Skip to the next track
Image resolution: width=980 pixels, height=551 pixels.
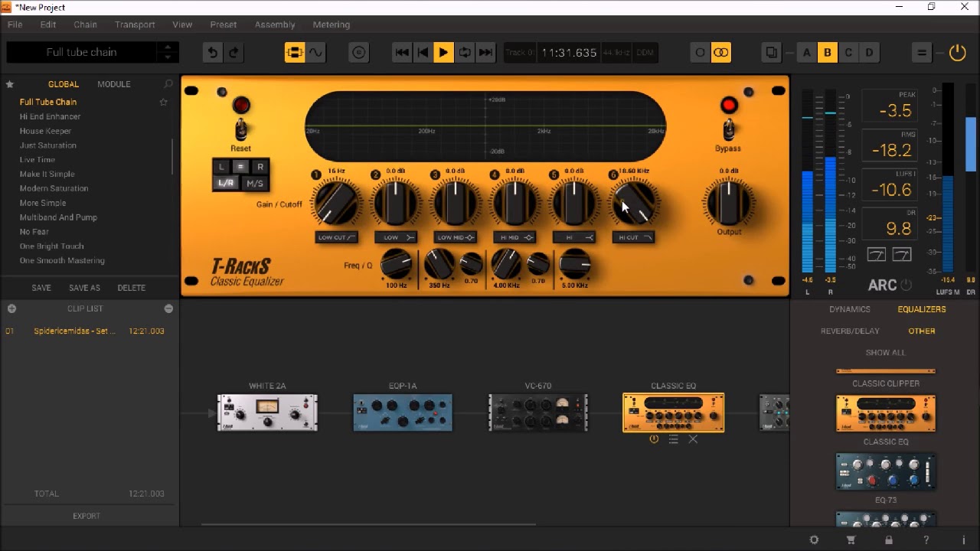coord(485,52)
